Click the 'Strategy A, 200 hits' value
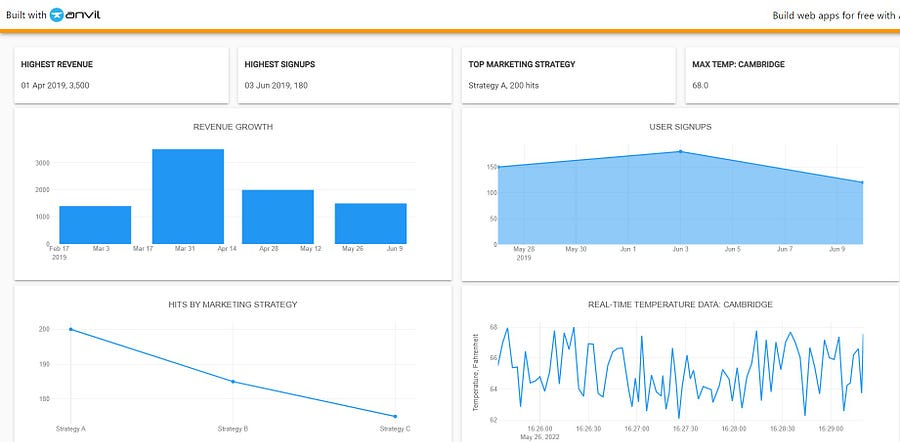 503,86
